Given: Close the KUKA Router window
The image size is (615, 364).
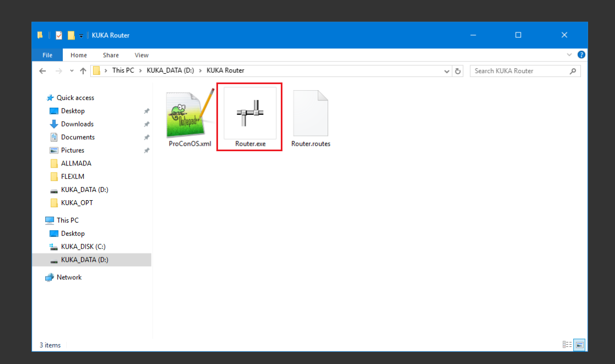Looking at the screenshot, I should click(564, 35).
